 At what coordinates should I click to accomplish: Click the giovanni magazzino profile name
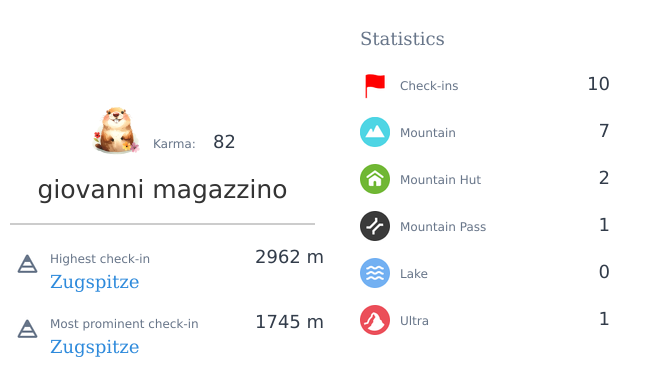[162, 190]
